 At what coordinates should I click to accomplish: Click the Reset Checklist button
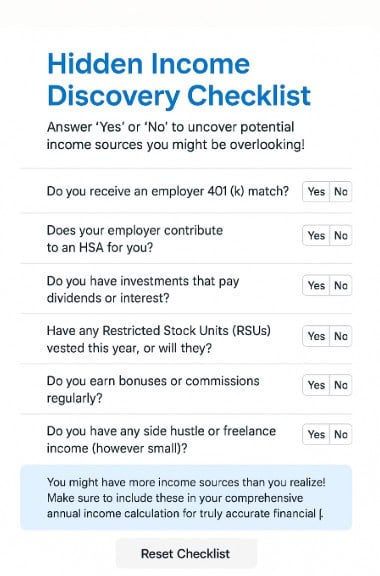[x=186, y=553]
